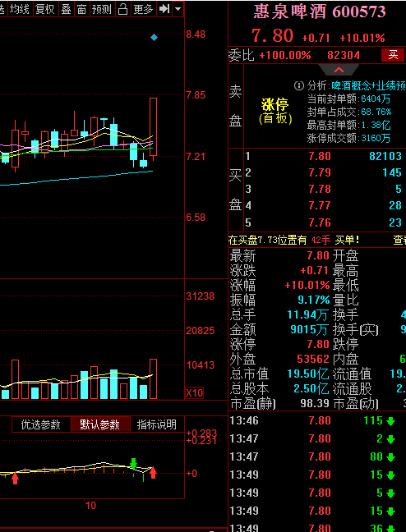Click the date axis label 10

[x=90, y=506]
